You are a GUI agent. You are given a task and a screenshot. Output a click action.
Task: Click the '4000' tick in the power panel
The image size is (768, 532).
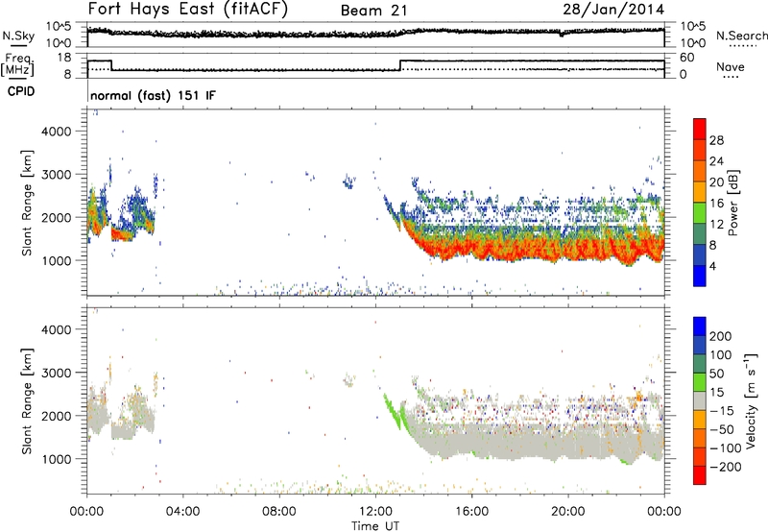pos(57,132)
